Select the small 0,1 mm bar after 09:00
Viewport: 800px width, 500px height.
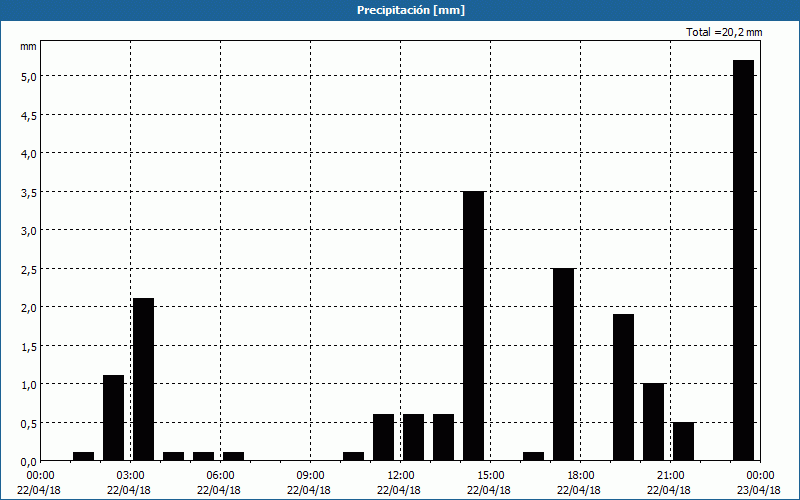click(354, 456)
